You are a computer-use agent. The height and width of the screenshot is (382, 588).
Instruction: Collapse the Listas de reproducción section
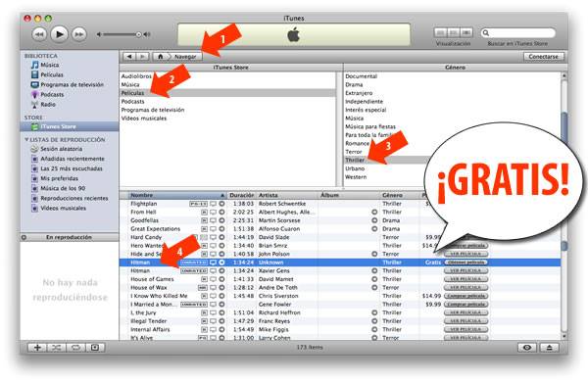[26, 139]
